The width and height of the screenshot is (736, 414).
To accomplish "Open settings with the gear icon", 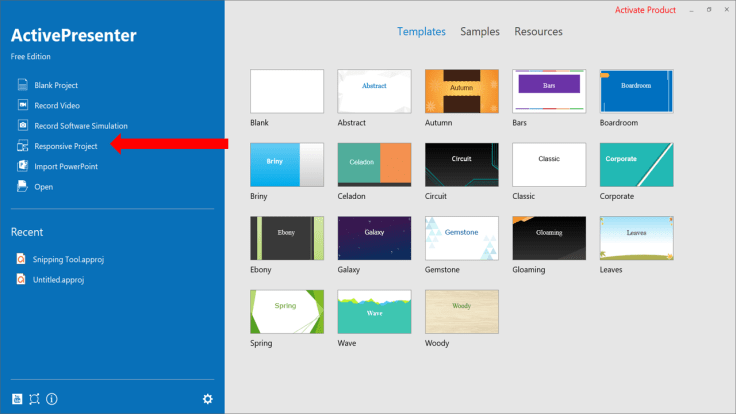I will (x=207, y=399).
